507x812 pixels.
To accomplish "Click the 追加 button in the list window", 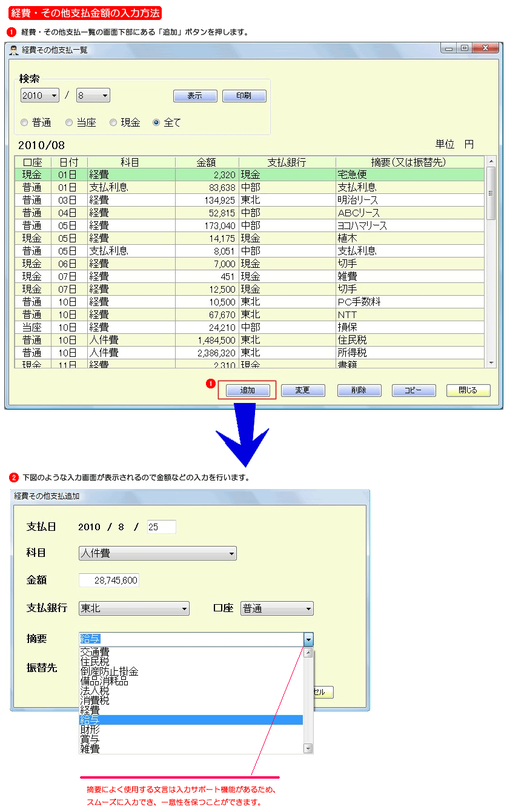I will coord(248,390).
